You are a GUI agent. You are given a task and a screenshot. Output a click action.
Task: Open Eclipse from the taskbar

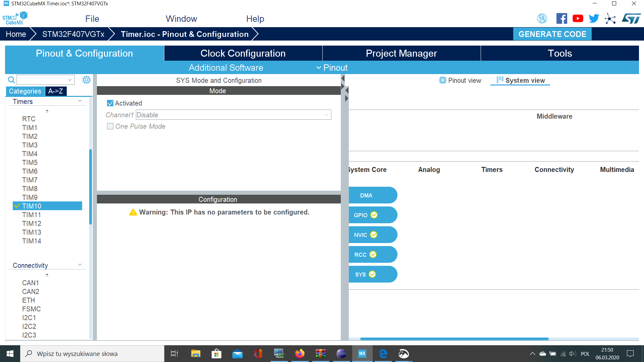coord(341,354)
